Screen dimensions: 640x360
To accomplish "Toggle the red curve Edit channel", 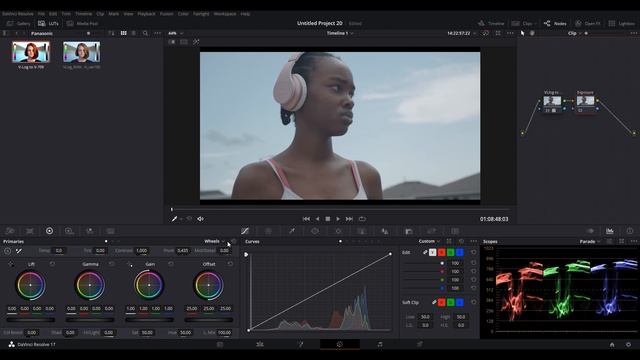I will pyautogui.click(x=442, y=253).
